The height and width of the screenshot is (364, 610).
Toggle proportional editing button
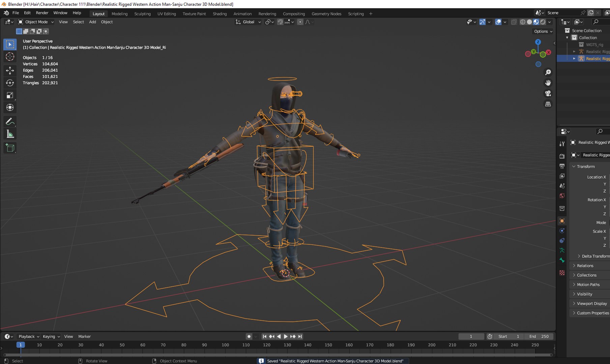coord(300,22)
